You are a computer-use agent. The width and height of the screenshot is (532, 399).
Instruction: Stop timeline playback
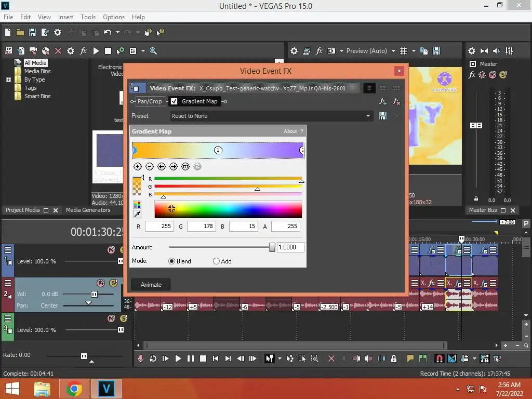coord(203,358)
